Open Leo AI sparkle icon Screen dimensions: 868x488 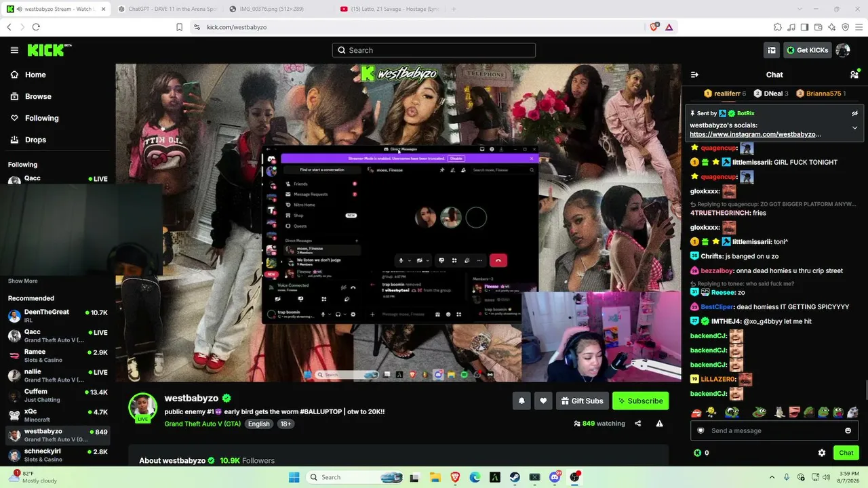click(x=832, y=27)
